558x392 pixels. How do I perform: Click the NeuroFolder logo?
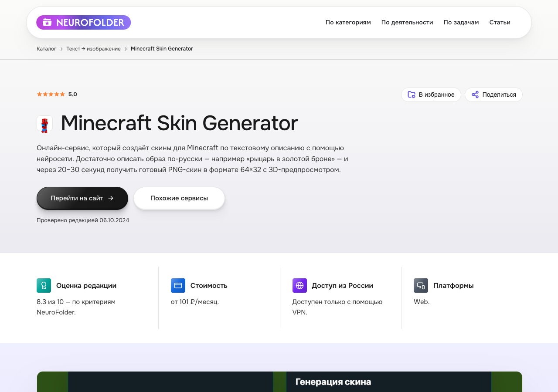tap(83, 22)
